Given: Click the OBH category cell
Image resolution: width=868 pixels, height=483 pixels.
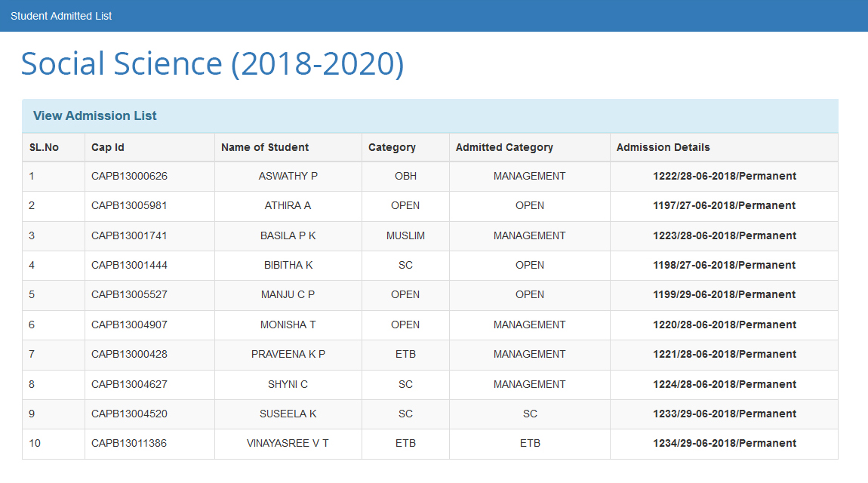Looking at the screenshot, I should coord(405,176).
